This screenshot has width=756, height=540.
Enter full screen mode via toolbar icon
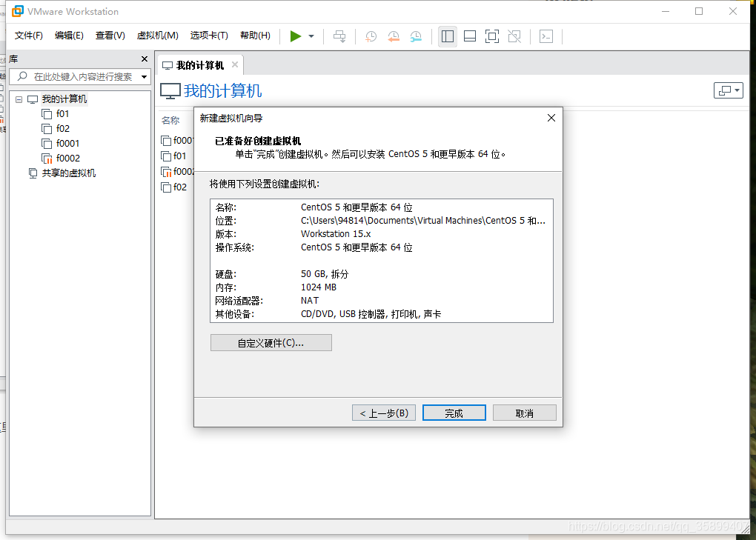click(491, 36)
